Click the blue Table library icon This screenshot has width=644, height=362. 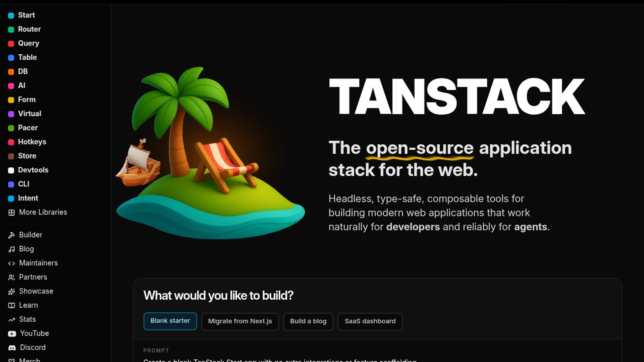click(x=11, y=58)
